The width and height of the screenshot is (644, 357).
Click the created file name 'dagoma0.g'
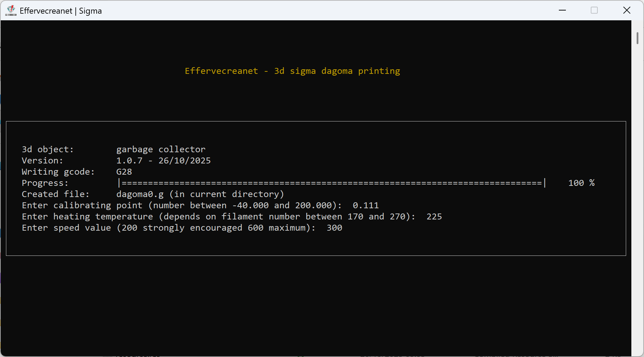click(140, 194)
